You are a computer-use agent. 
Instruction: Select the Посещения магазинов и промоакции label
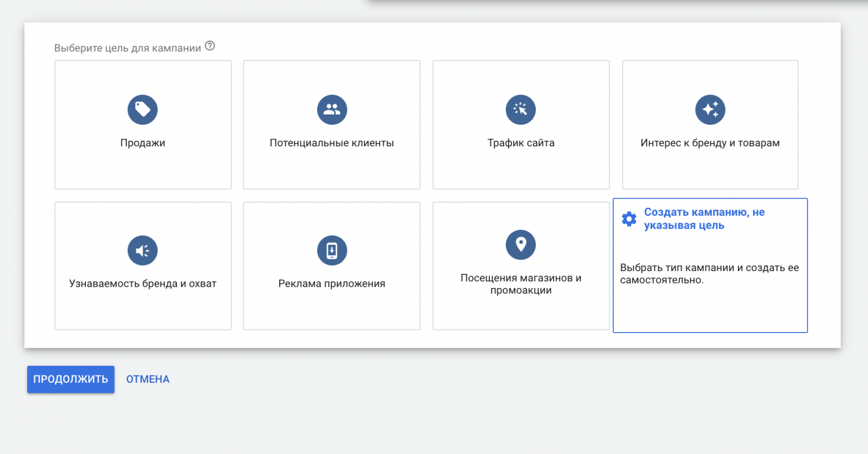point(521,284)
